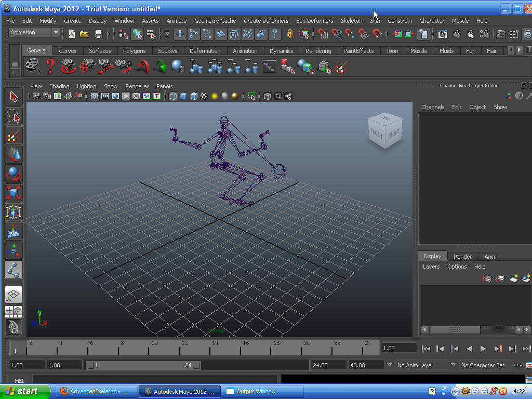The height and width of the screenshot is (399, 532).
Task: Toggle the viewport grid display icon
Action: pyautogui.click(x=95, y=96)
